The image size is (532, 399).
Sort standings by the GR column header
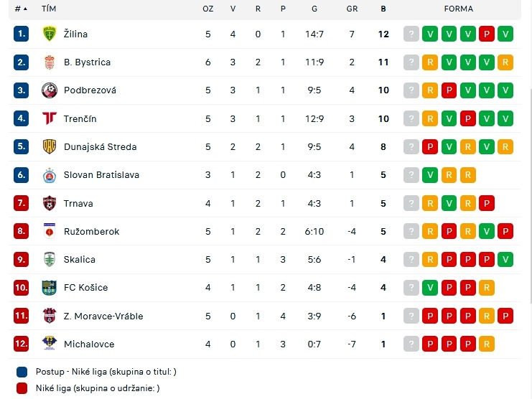(352, 9)
